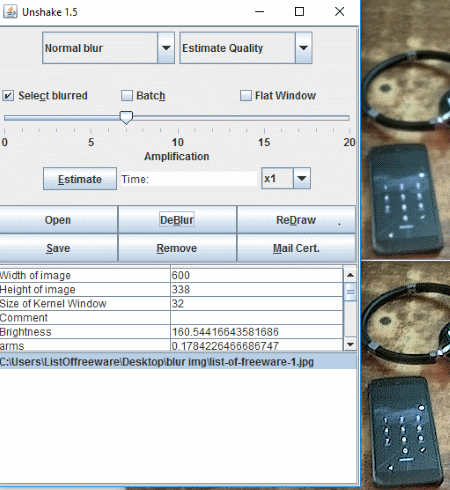Click the DeBlur button
Viewport: 450px width, 490px height.
(x=177, y=220)
